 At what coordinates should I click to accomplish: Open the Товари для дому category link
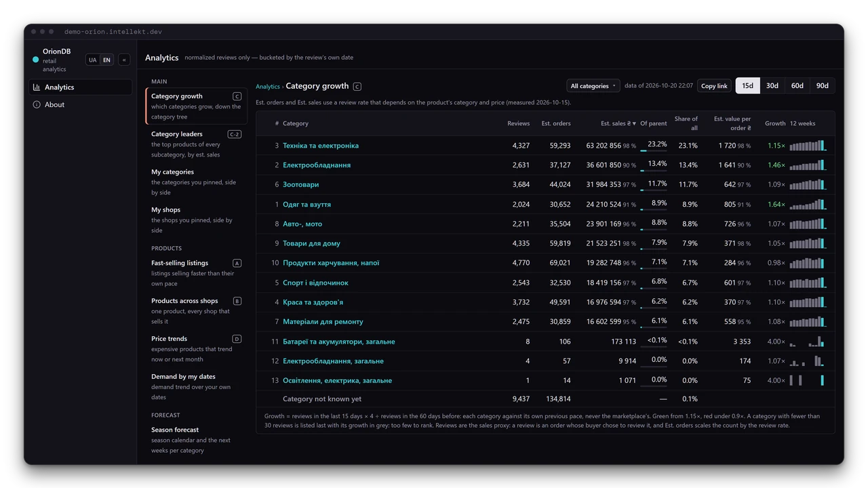pos(311,243)
